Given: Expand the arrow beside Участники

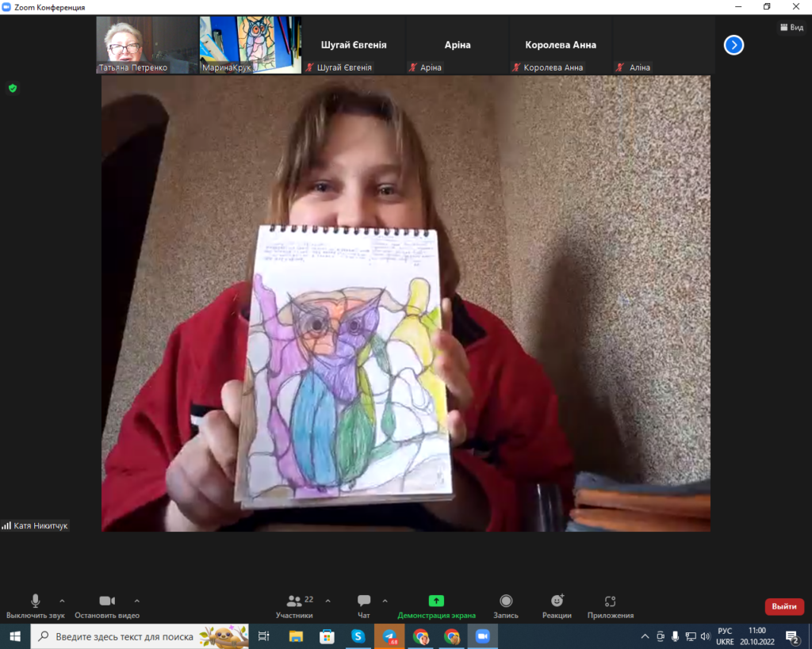Looking at the screenshot, I should 328,601.
